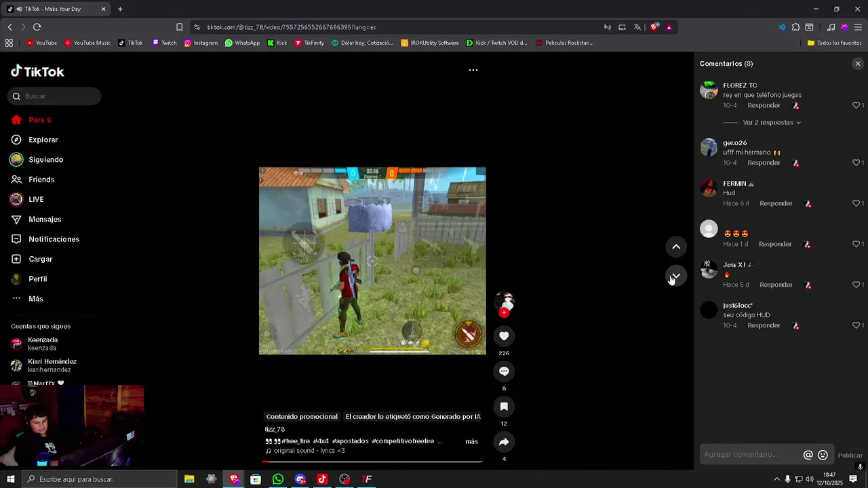Open browser hamburger menu

pyautogui.click(x=858, y=27)
